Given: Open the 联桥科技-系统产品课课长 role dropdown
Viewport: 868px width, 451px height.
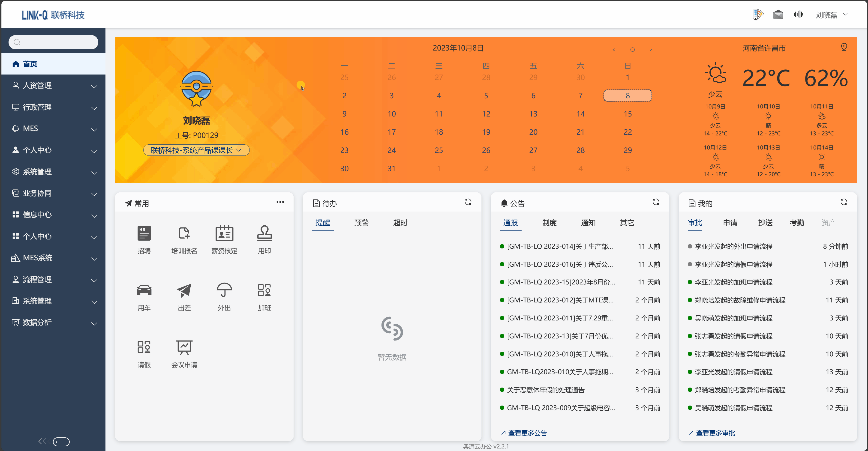Looking at the screenshot, I should [196, 150].
